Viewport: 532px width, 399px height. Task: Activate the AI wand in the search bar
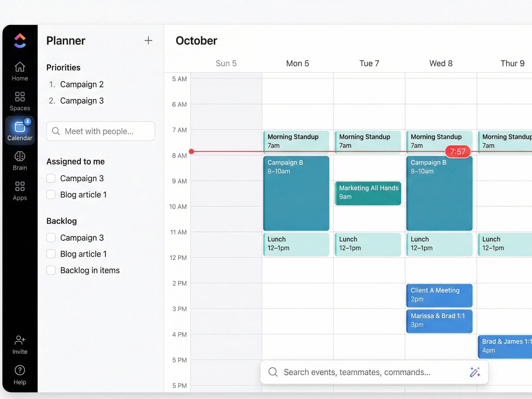[x=474, y=372]
